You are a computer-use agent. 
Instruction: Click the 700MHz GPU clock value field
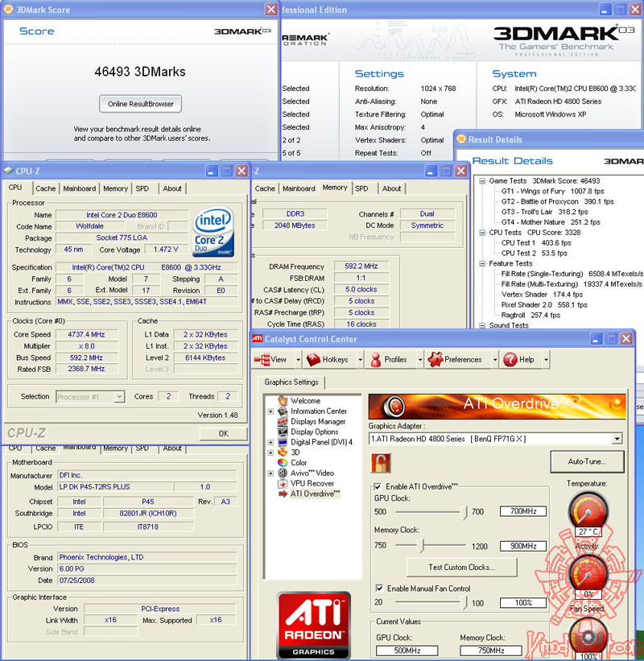(523, 511)
